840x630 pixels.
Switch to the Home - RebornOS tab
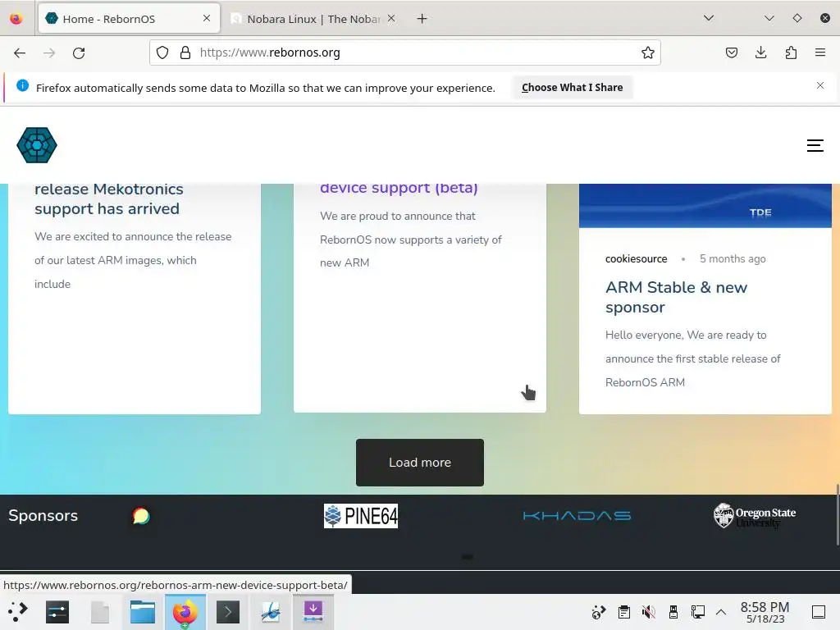pos(129,19)
